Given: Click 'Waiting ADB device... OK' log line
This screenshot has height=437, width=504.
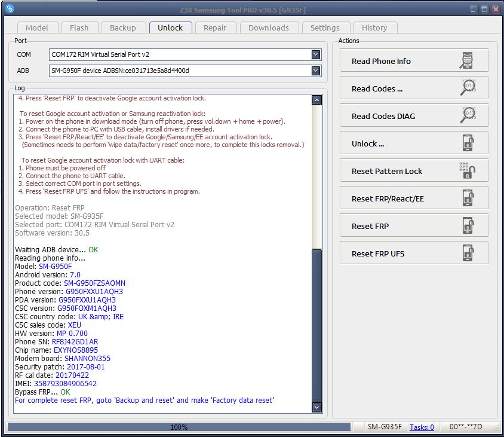Looking at the screenshot, I should (57, 250).
